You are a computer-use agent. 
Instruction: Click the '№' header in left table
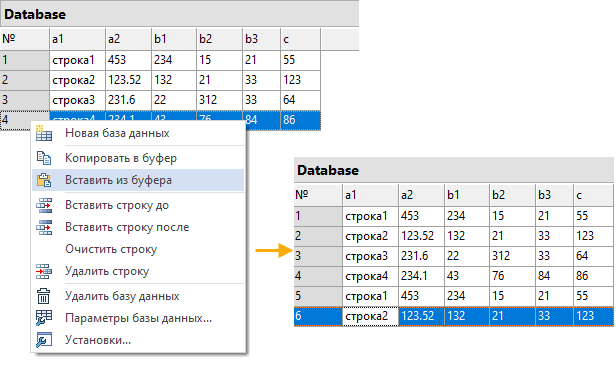tap(25, 39)
